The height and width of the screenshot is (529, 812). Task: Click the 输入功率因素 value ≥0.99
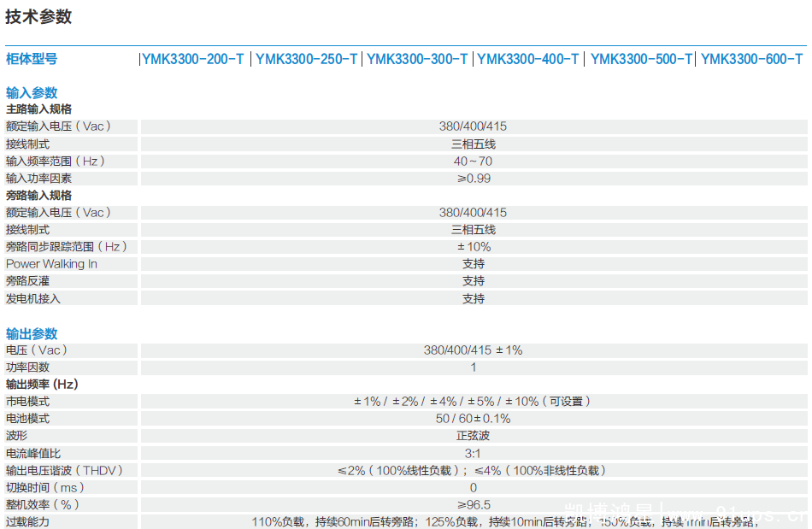[x=474, y=179]
